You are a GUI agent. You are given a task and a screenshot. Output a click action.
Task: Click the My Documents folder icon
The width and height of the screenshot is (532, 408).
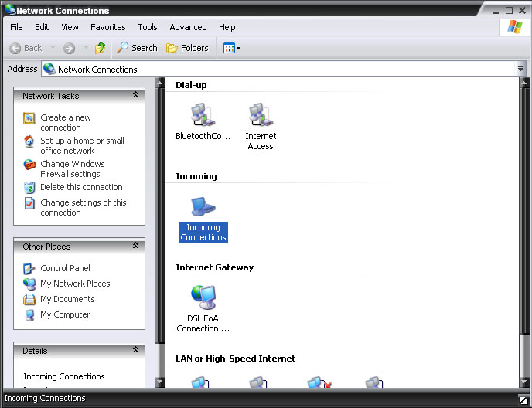click(29, 300)
